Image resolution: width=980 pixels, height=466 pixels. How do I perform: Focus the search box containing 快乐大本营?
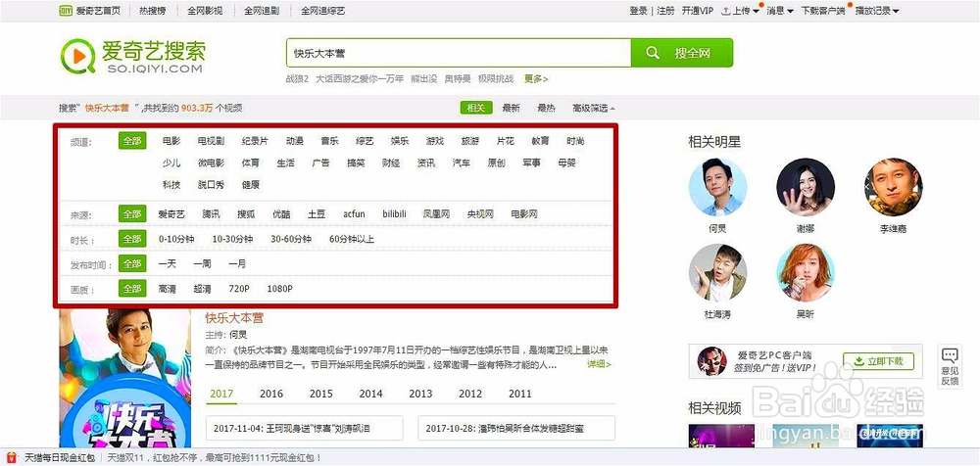point(459,53)
